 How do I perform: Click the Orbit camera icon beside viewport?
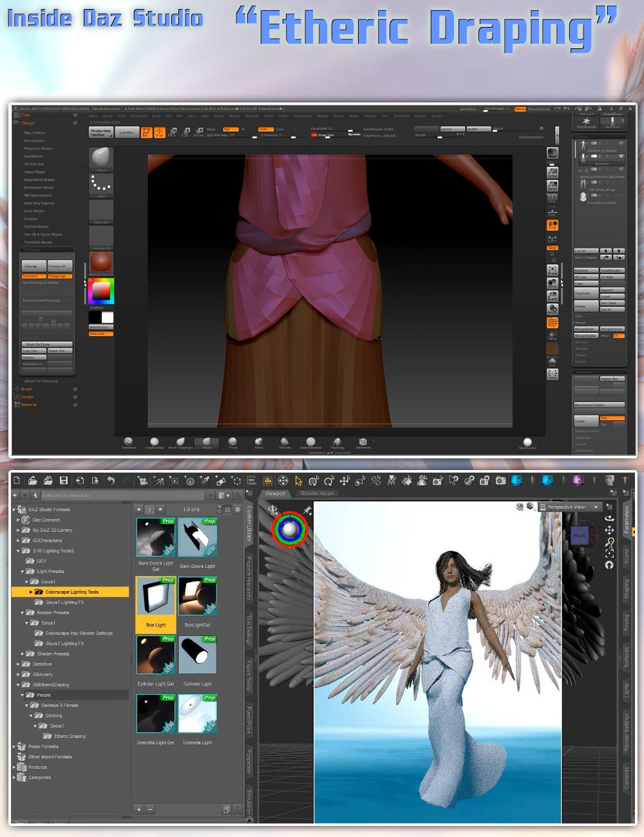[x=609, y=518]
